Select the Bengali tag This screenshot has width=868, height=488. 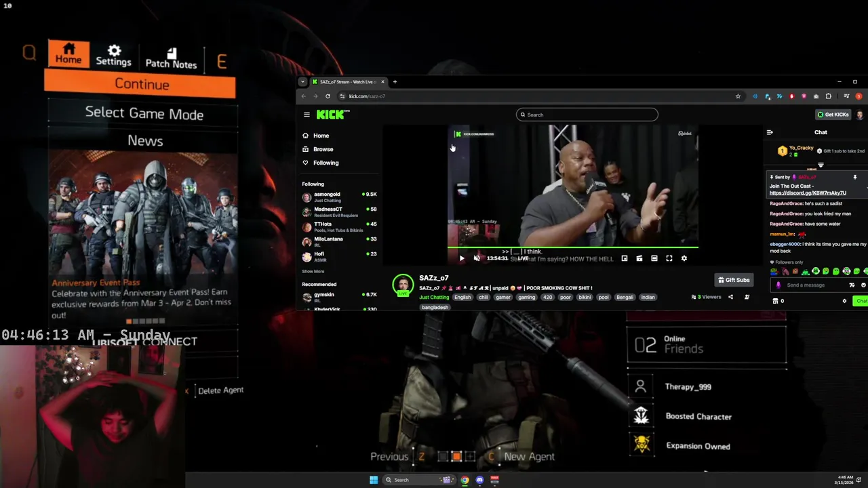[x=625, y=297]
